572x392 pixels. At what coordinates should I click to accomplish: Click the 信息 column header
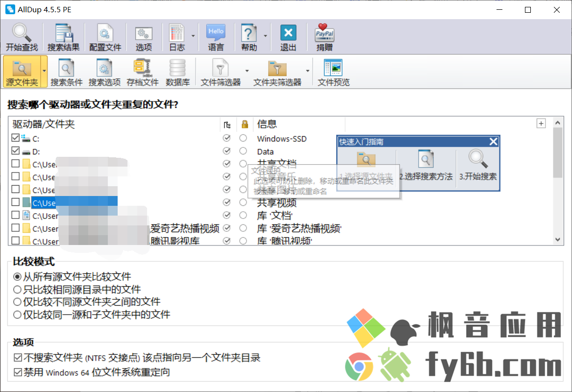(267, 124)
